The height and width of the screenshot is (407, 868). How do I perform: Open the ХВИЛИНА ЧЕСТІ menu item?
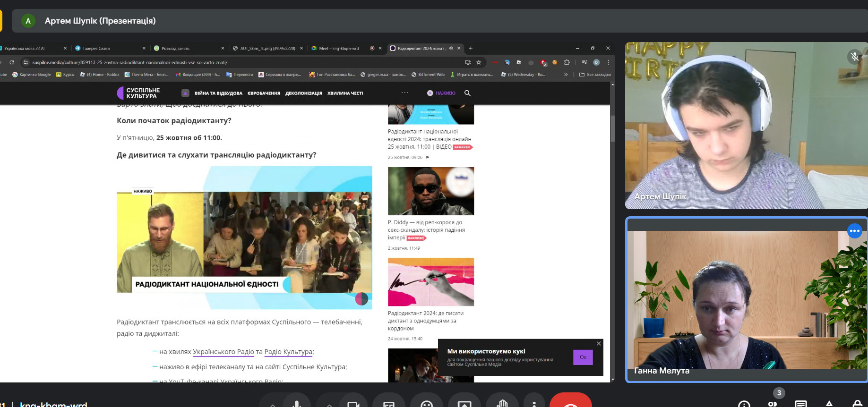345,93
